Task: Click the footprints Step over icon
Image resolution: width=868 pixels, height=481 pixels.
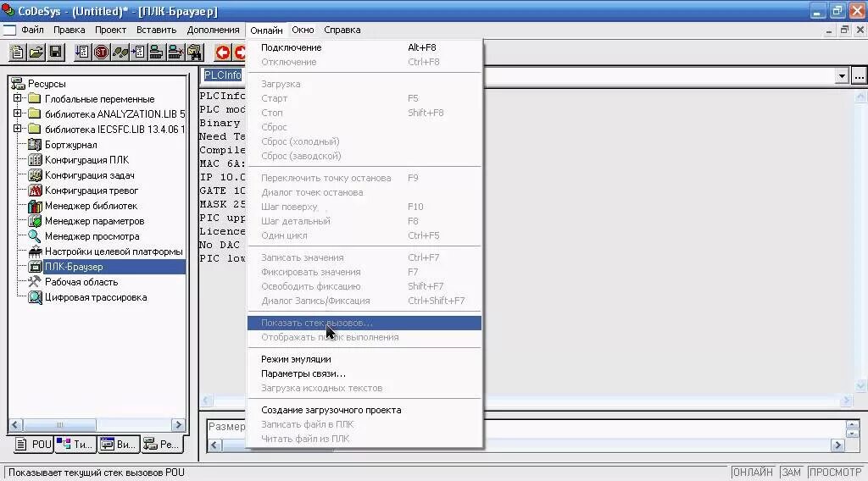Action: click(x=120, y=53)
